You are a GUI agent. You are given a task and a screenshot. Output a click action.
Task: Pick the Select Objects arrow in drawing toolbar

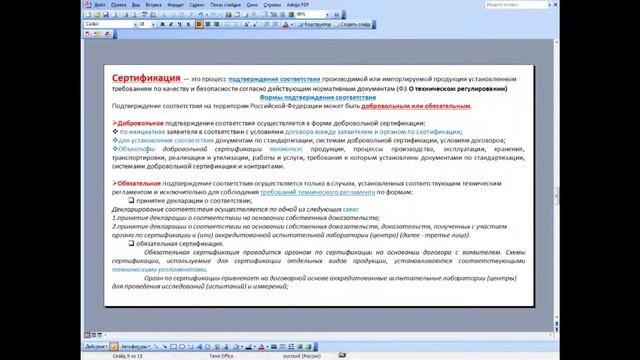pyautogui.click(x=114, y=347)
